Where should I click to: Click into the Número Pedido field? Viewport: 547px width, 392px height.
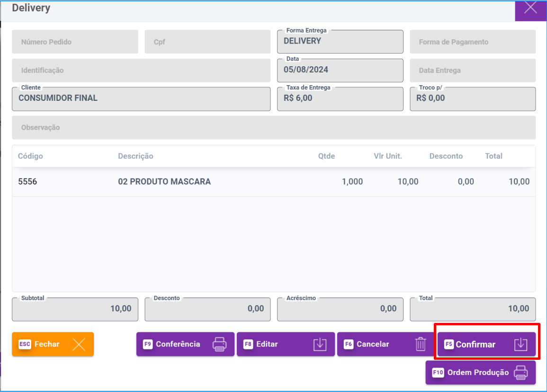[x=75, y=42]
